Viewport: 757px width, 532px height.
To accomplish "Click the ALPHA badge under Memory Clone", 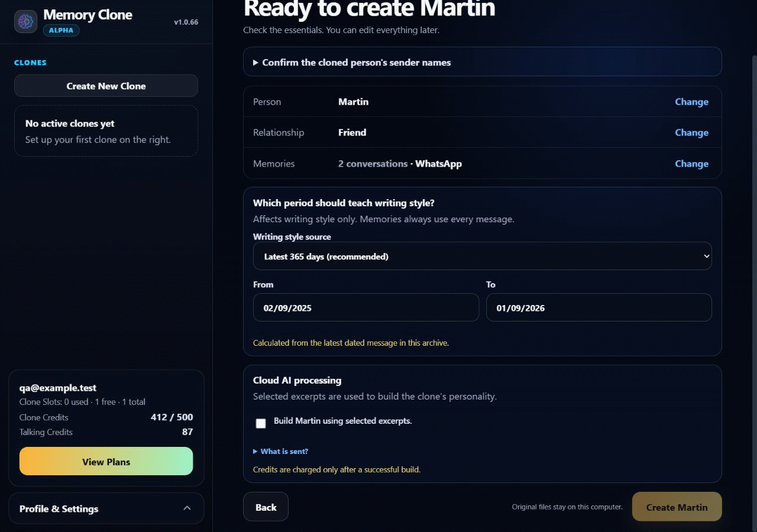I will click(61, 30).
